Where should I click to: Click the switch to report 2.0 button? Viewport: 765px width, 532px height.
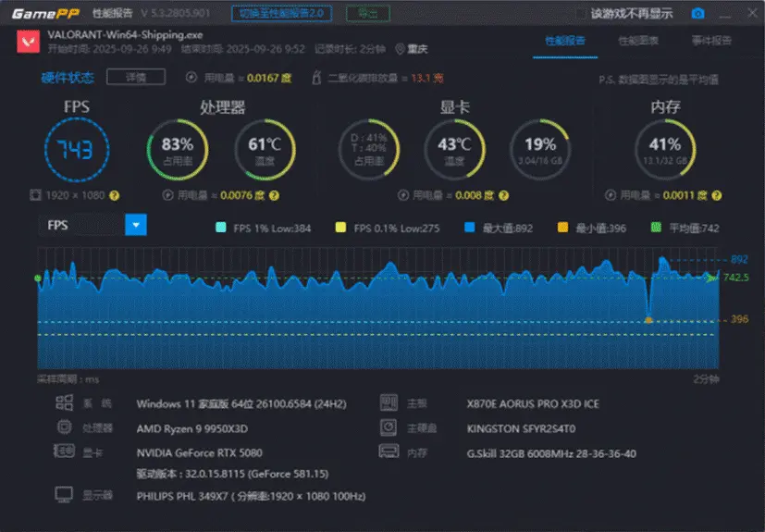pyautogui.click(x=281, y=13)
